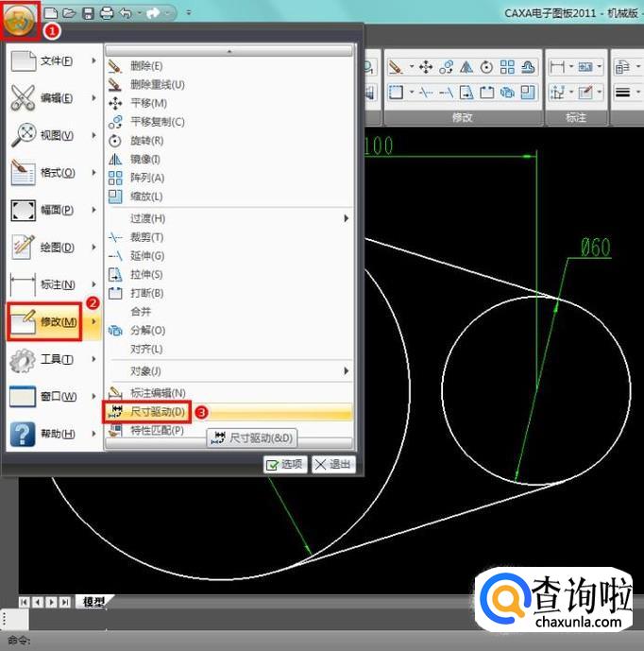Select 镜像(I) mirror command
644x651 pixels.
pos(144,159)
